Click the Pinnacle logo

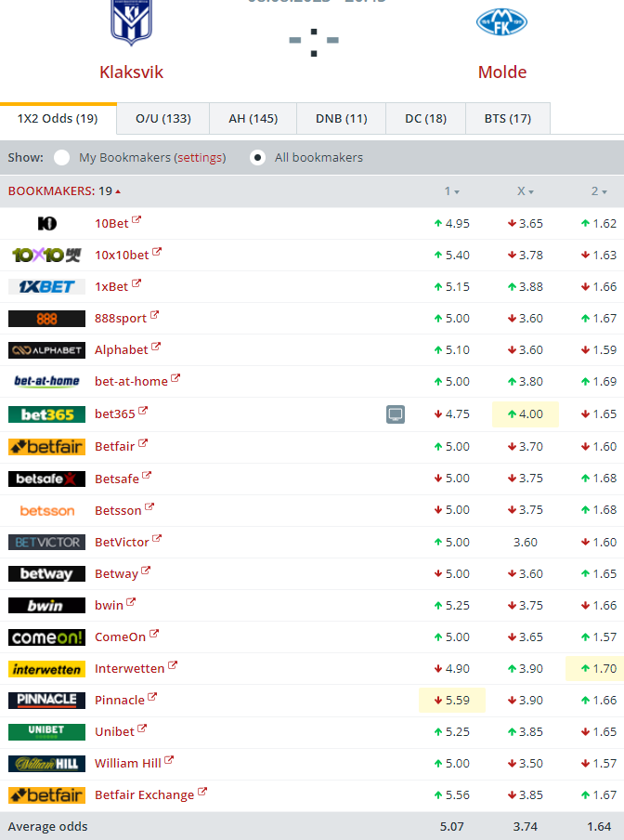tap(46, 701)
